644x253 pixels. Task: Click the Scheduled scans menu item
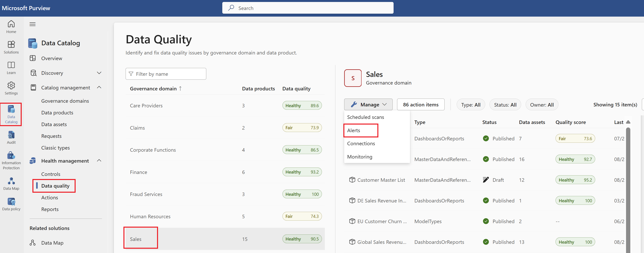click(365, 117)
